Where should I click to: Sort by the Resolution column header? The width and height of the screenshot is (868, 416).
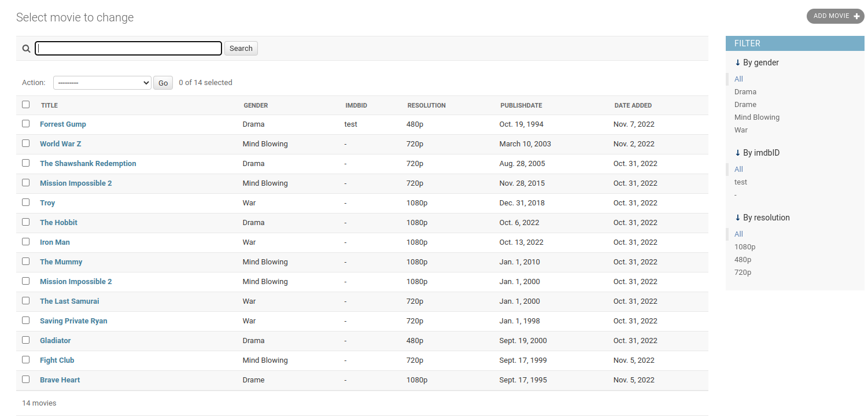pos(426,105)
